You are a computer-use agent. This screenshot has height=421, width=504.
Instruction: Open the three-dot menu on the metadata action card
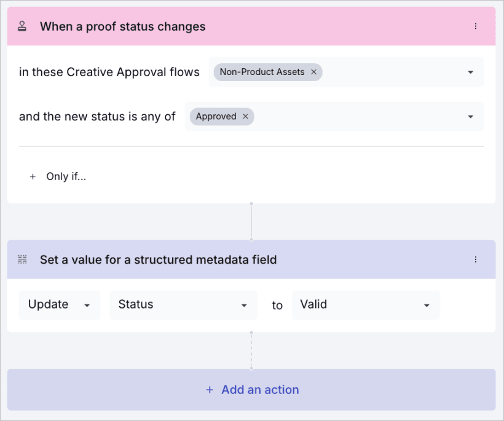click(476, 259)
